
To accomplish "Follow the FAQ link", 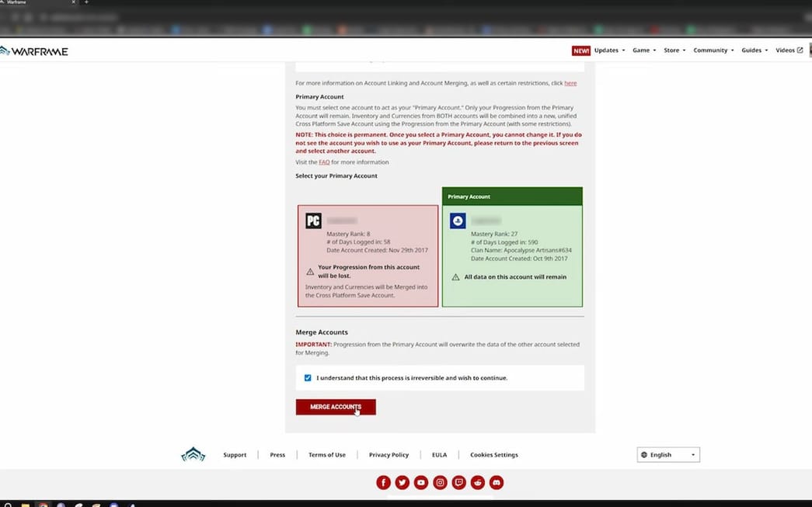I will (x=324, y=162).
